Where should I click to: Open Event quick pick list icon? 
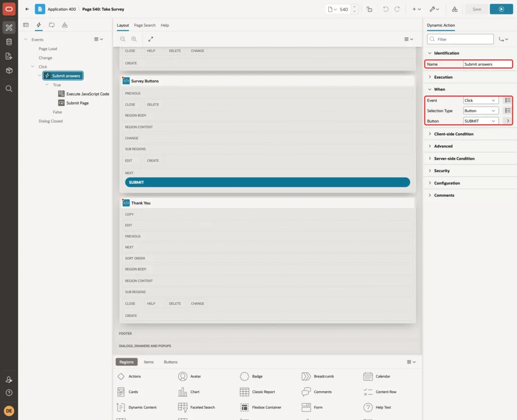tap(508, 100)
